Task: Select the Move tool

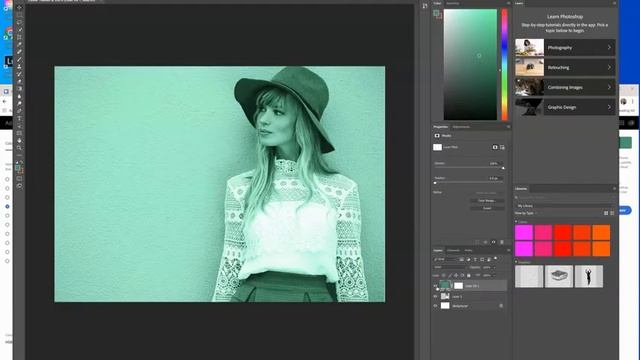Action: [19, 7]
